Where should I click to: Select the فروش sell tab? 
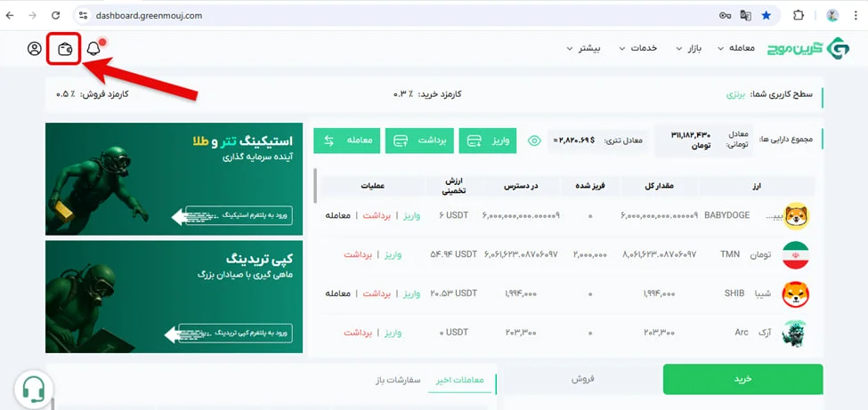point(582,379)
